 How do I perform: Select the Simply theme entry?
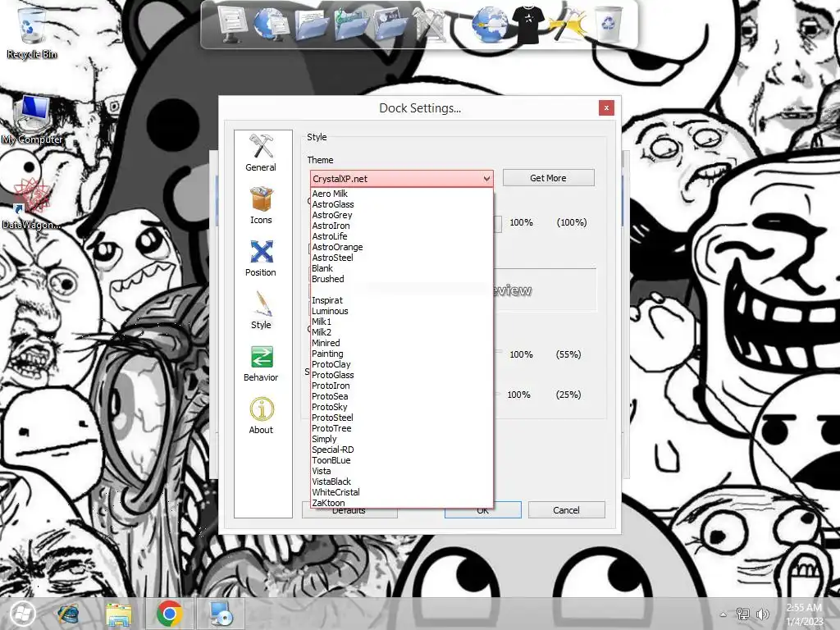coord(401,439)
